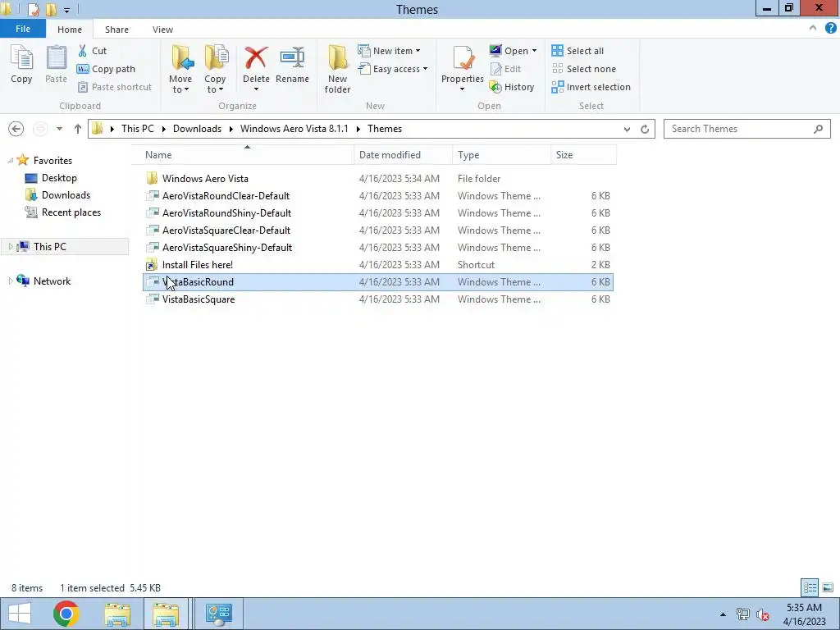Open the Move to menu

tap(180, 69)
